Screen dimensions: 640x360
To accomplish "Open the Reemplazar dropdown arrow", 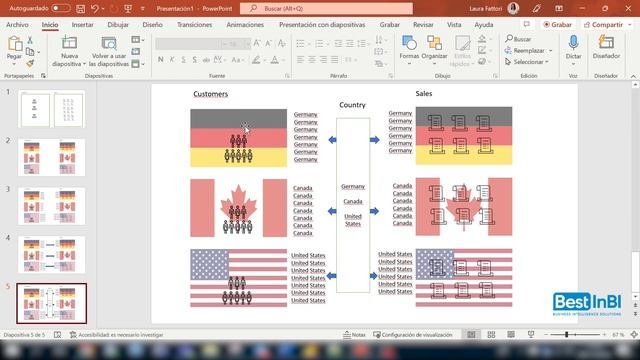I will [x=551, y=51].
